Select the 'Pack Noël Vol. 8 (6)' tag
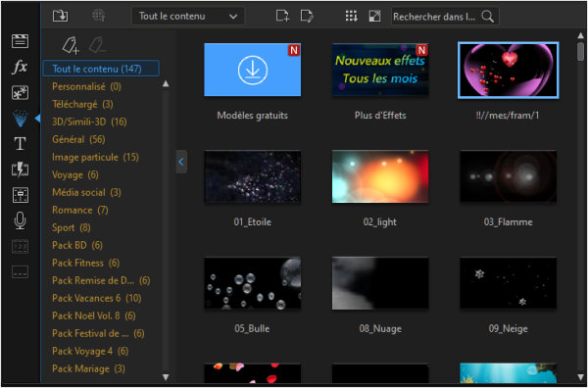 pyautogui.click(x=94, y=315)
